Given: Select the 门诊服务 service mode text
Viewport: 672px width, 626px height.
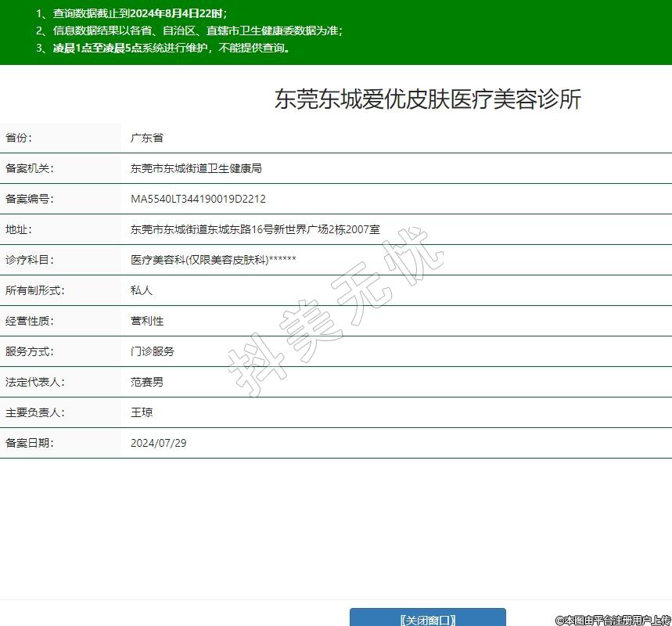Looking at the screenshot, I should [153, 351].
